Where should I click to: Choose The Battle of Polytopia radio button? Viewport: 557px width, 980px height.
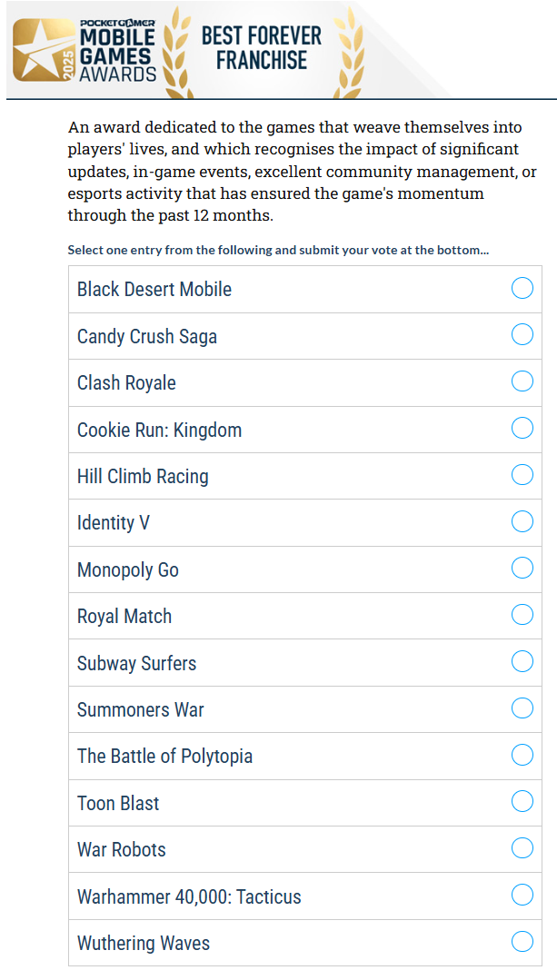point(522,756)
